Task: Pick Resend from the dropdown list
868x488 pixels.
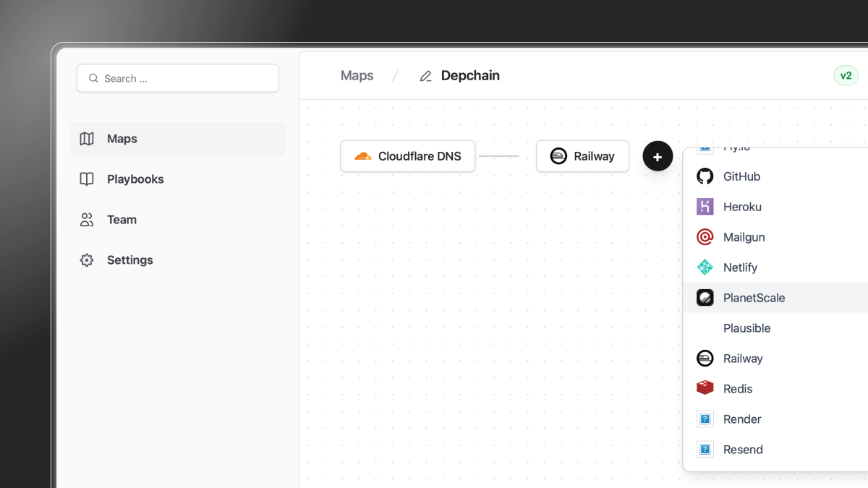Action: pyautogui.click(x=743, y=450)
